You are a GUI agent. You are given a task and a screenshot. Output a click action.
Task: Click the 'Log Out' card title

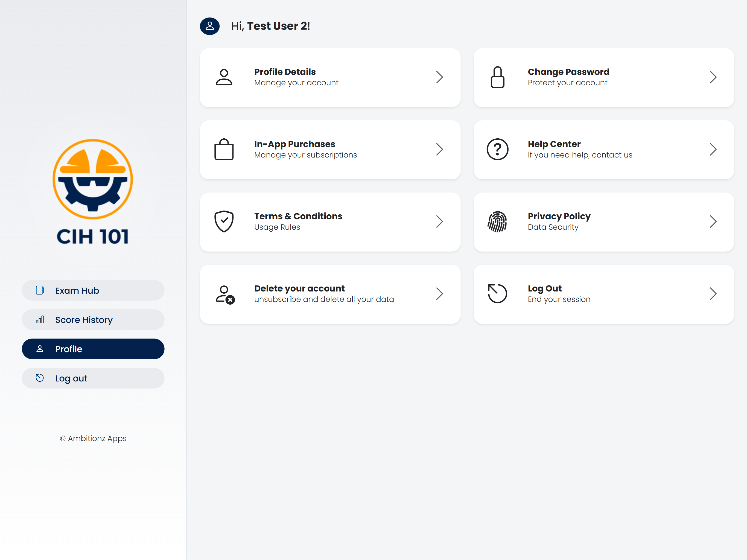tap(545, 288)
